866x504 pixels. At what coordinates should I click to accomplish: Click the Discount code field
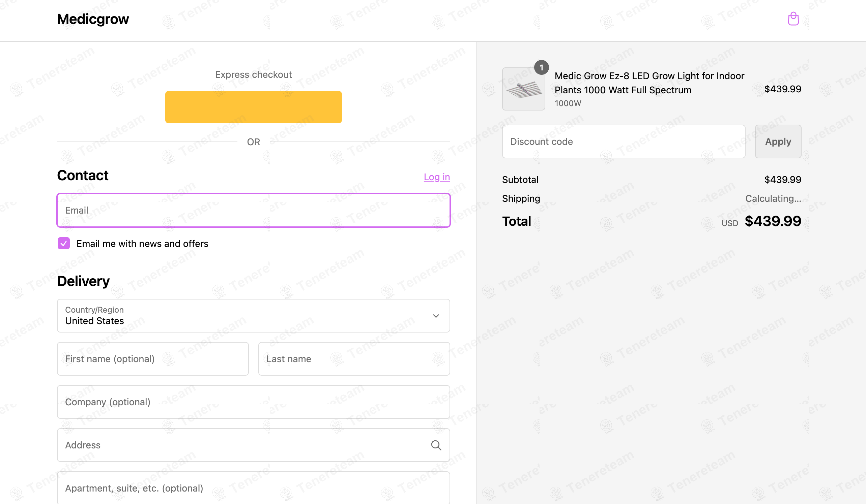pos(624,141)
